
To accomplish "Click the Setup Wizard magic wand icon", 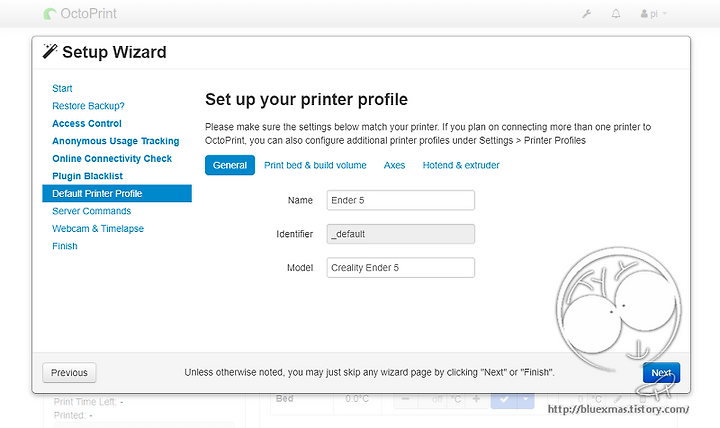I will pyautogui.click(x=50, y=51).
